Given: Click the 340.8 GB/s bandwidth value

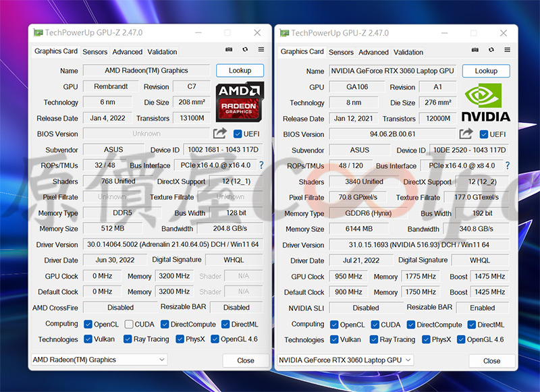Looking at the screenshot, I should tap(477, 229).
